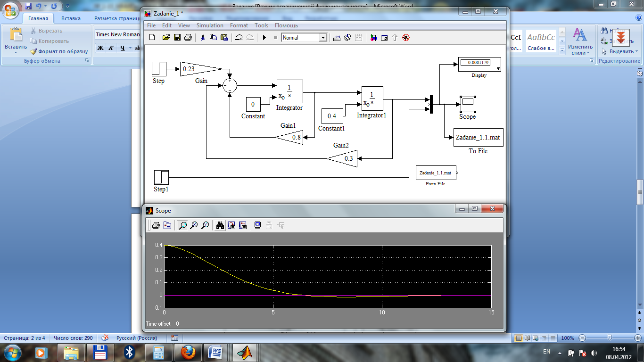Click Формат по образцу in Word
The height and width of the screenshot is (362, 644).
(x=58, y=51)
